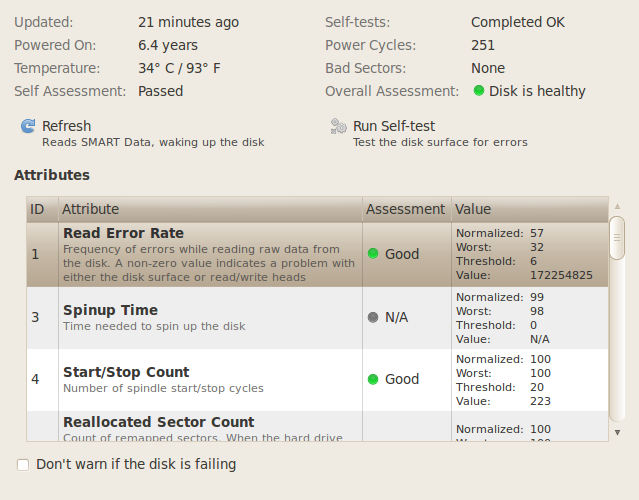Click the Start/Stop raw value 223
The image size is (639, 500).
pyautogui.click(x=540, y=401)
